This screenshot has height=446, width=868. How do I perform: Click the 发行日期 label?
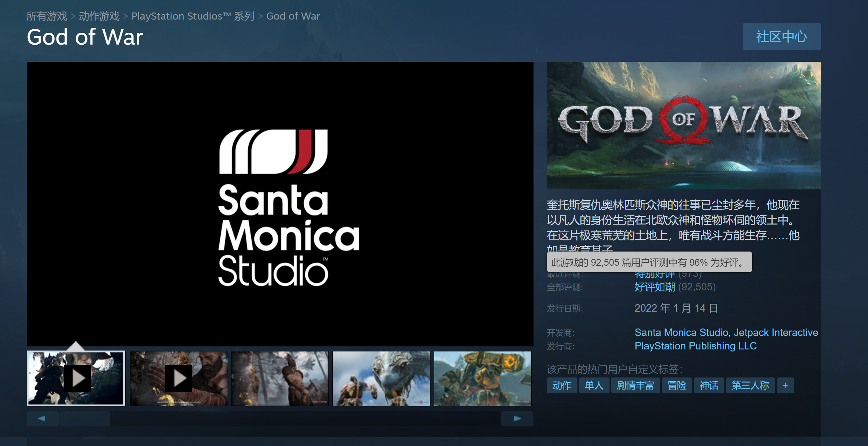point(565,309)
